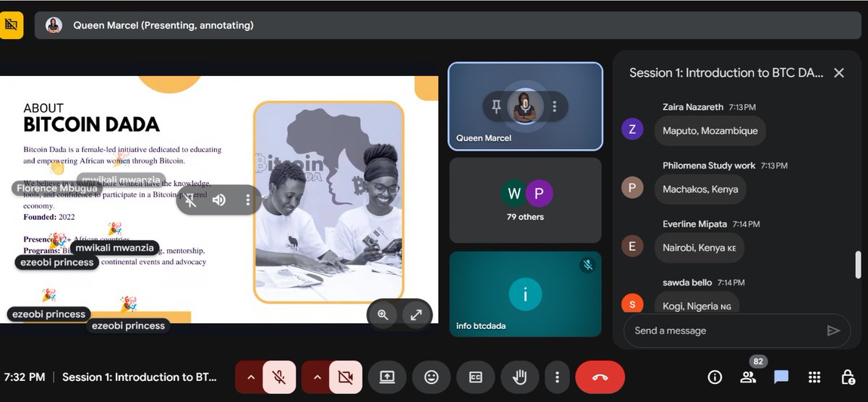Expand audio settings chevron next to microphone
This screenshot has height=402, width=868.
[250, 377]
